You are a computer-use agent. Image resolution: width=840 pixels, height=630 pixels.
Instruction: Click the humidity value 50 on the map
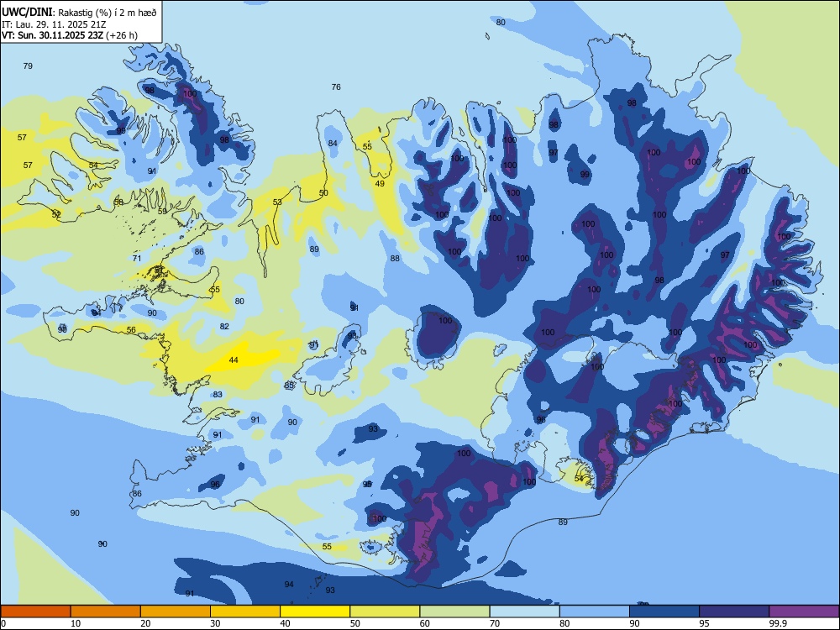point(323,193)
